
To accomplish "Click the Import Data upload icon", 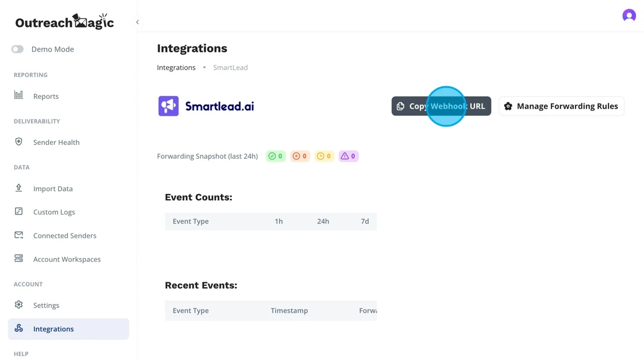I will click(x=19, y=188).
